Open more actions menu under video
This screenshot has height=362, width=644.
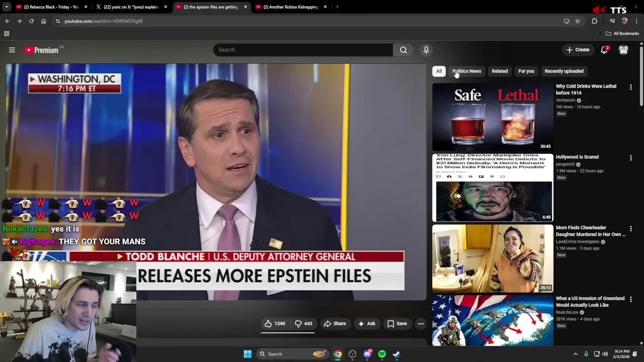(x=421, y=324)
